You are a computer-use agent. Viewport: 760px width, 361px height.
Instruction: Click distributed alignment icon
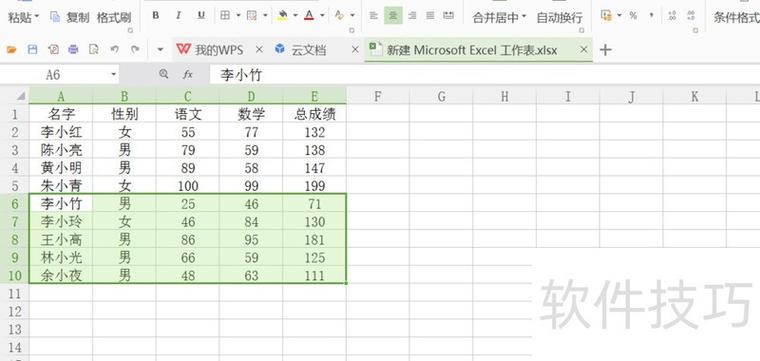click(x=449, y=16)
